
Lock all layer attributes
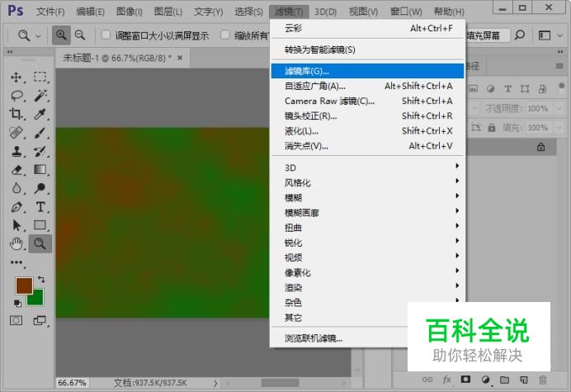tap(492, 128)
